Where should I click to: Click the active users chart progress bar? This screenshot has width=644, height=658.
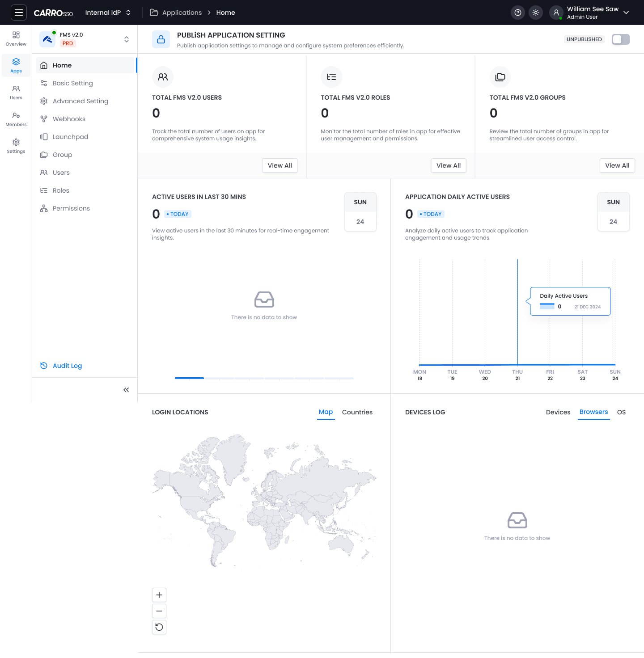tap(264, 378)
